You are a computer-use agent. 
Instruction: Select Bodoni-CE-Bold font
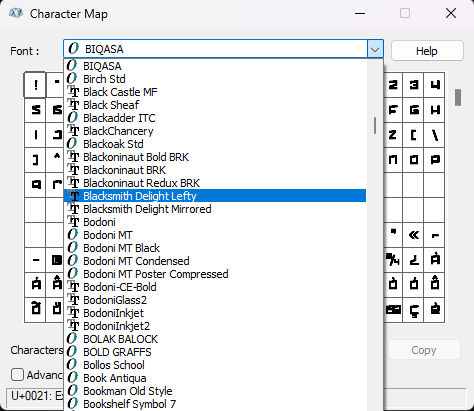pos(215,287)
